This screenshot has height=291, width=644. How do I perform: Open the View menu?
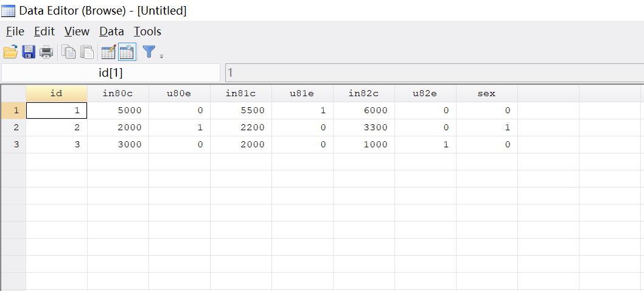[x=77, y=31]
